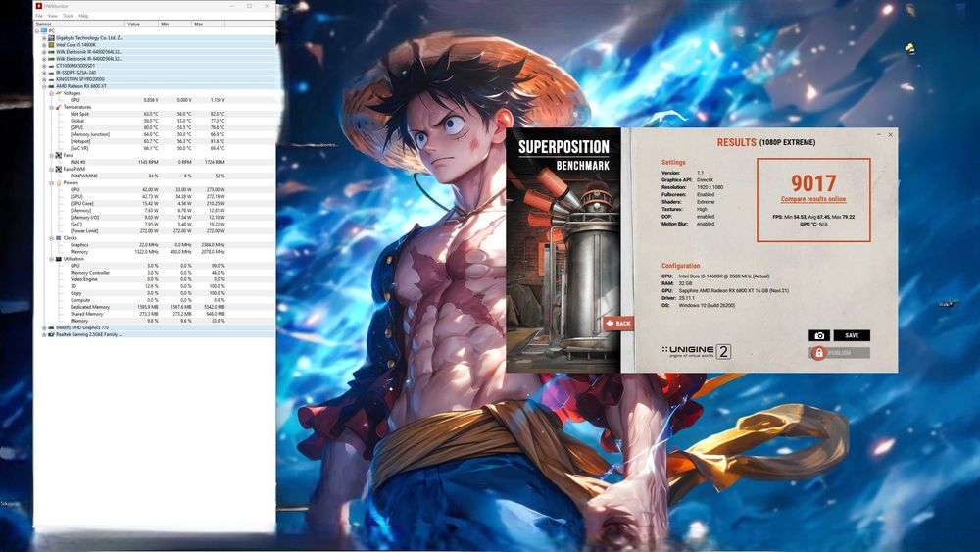Click the Min column header
Image resolution: width=980 pixels, height=552 pixels.
coord(175,24)
